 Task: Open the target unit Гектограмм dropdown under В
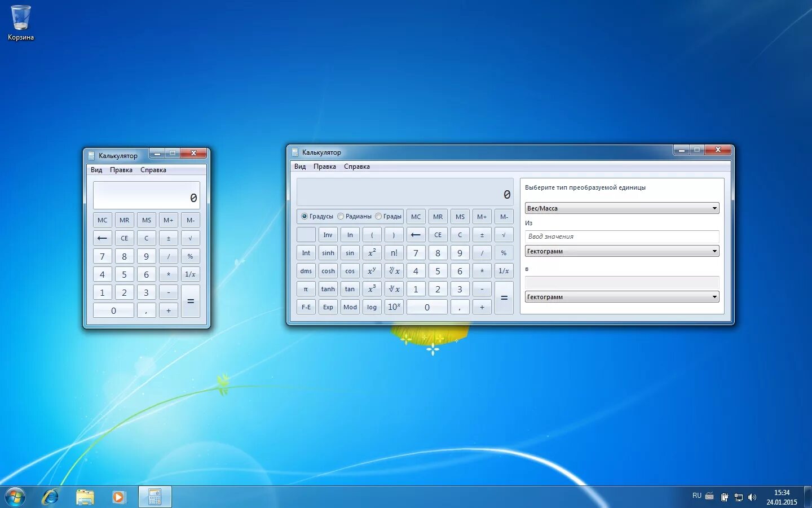point(622,297)
